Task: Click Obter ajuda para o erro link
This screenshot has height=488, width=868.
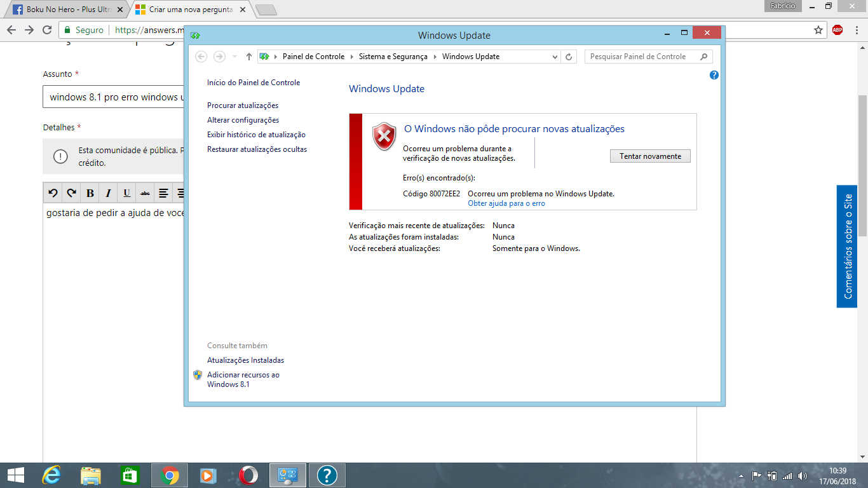Action: tap(506, 203)
